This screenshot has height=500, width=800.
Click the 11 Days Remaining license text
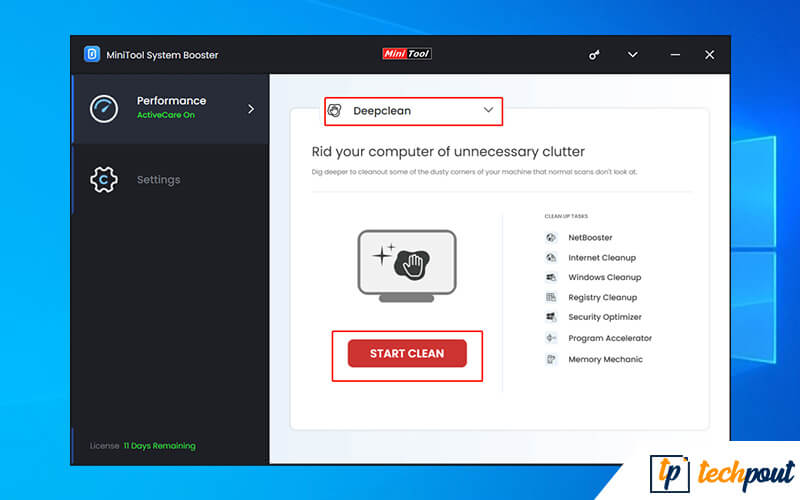click(x=160, y=445)
